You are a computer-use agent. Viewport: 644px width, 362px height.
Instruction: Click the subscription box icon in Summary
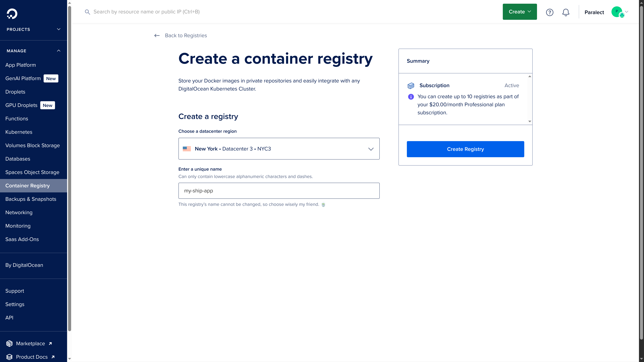pyautogui.click(x=411, y=85)
